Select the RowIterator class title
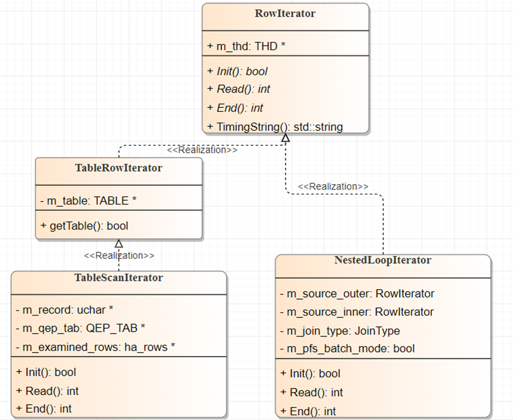 click(x=285, y=13)
